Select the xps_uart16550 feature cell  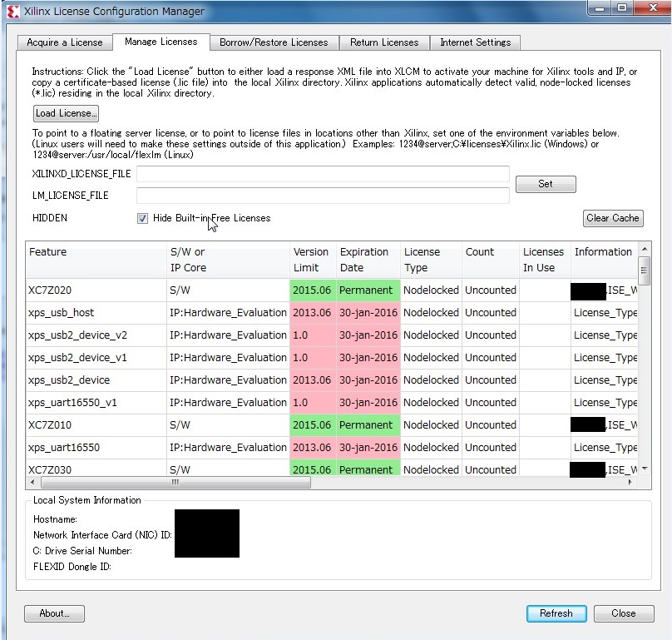(96, 448)
